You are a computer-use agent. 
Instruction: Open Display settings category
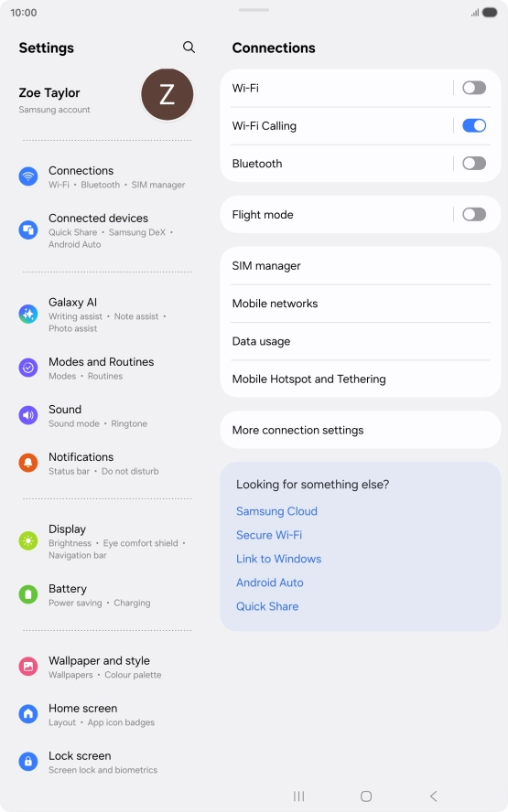click(106, 541)
